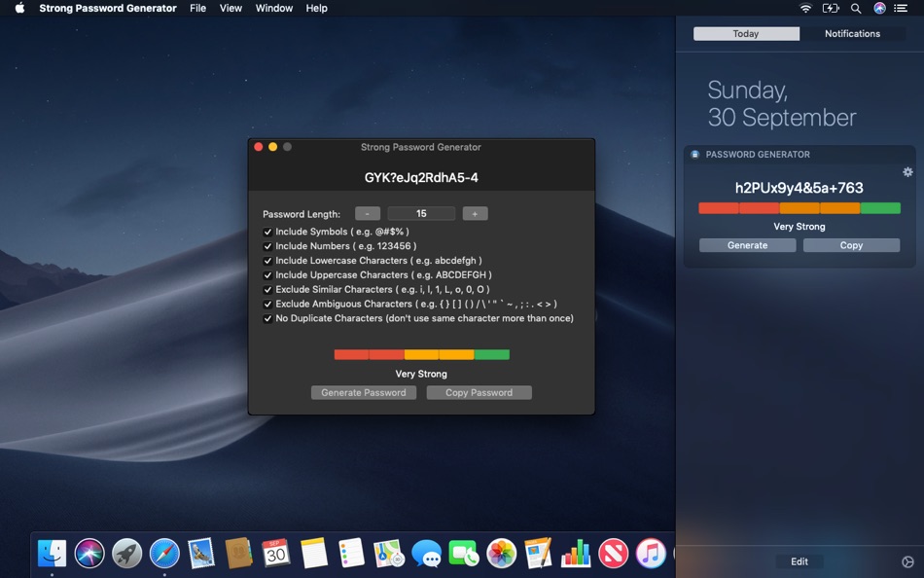
Task: Launch Siri from the Dock
Action: [89, 554]
